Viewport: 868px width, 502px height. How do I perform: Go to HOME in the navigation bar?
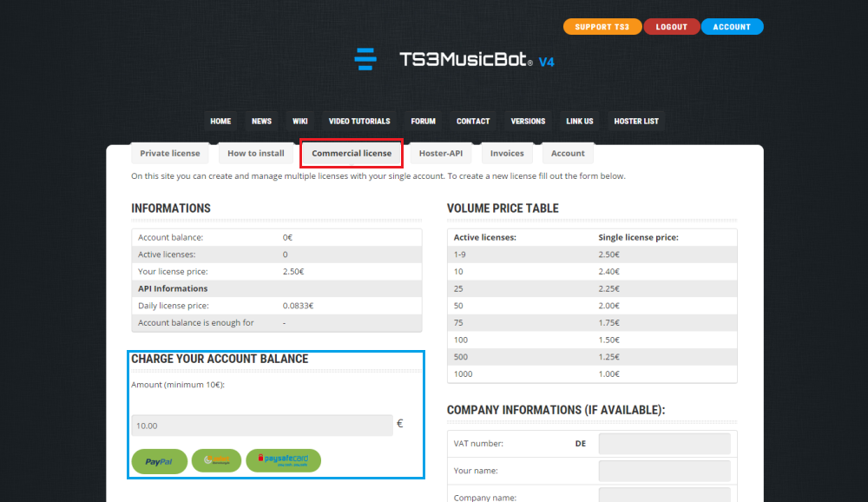click(220, 122)
